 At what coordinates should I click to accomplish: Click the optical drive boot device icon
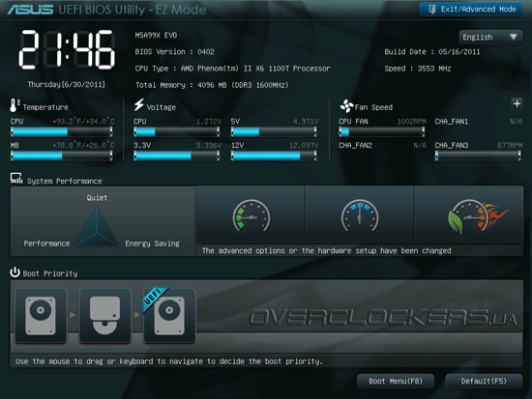point(104,316)
